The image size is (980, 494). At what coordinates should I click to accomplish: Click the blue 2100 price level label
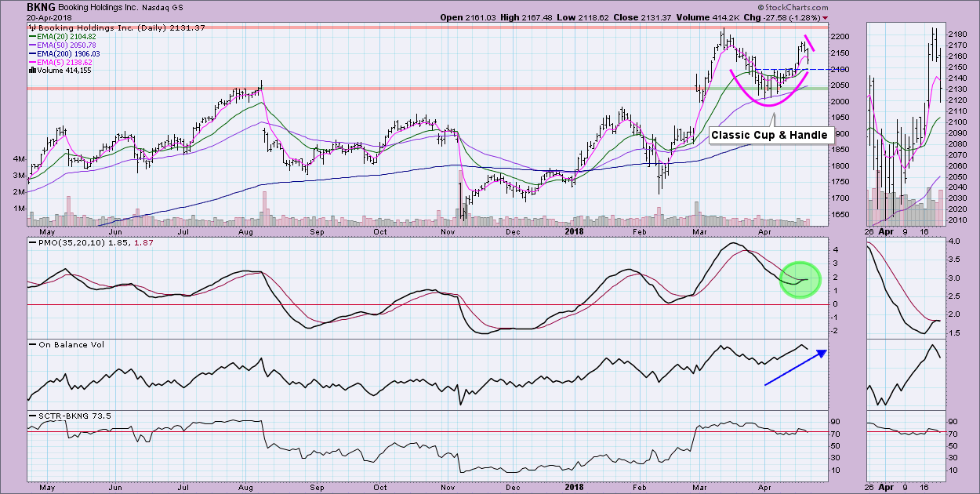[840, 70]
